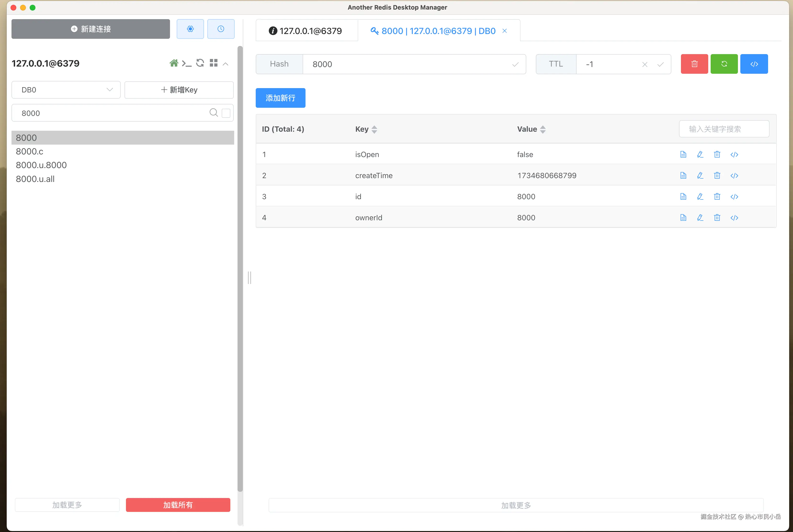
Task: Select the 8000.u.all key in list
Action: click(x=35, y=179)
